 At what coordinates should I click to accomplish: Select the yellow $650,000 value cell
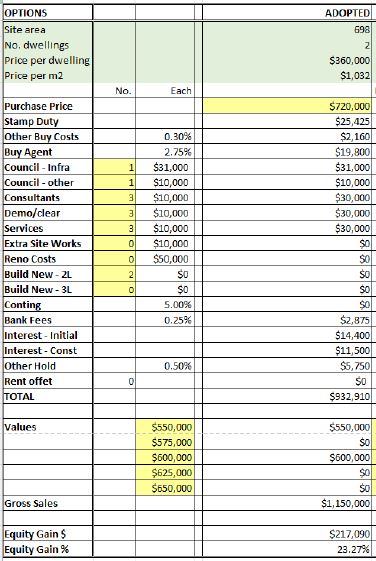coord(165,488)
